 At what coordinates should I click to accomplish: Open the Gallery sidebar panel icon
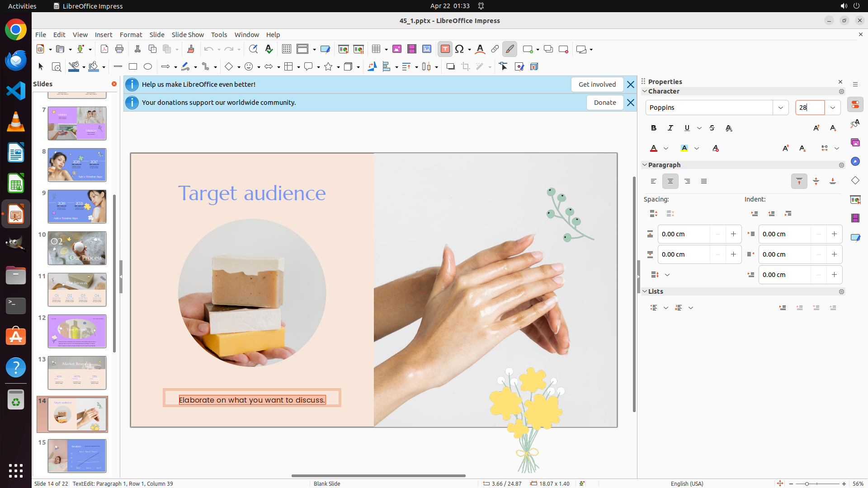855,143
